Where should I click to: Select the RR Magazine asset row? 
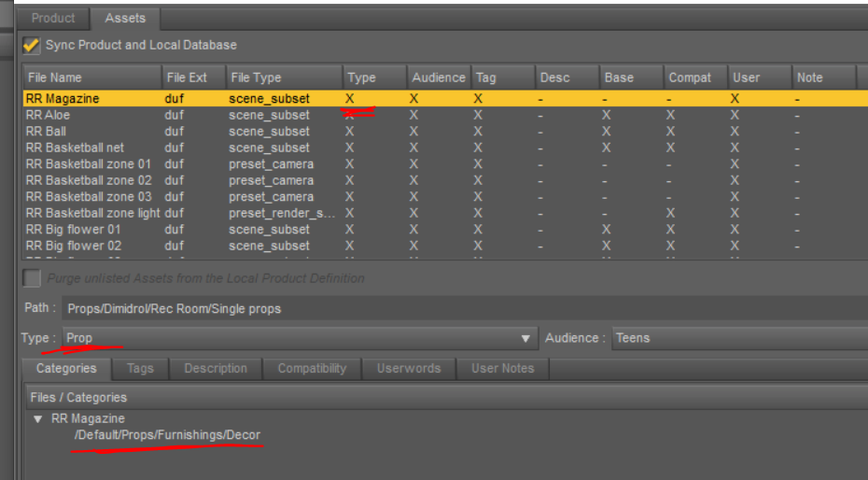point(445,99)
